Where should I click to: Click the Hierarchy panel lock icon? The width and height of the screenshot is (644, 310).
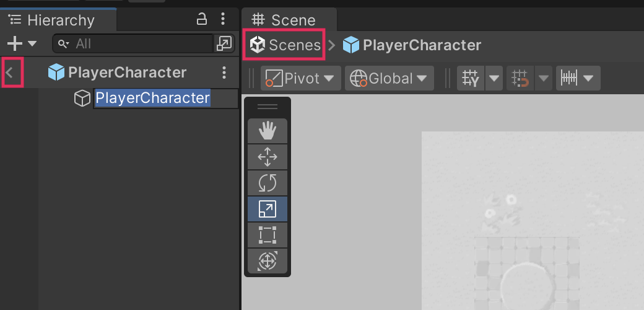click(202, 20)
